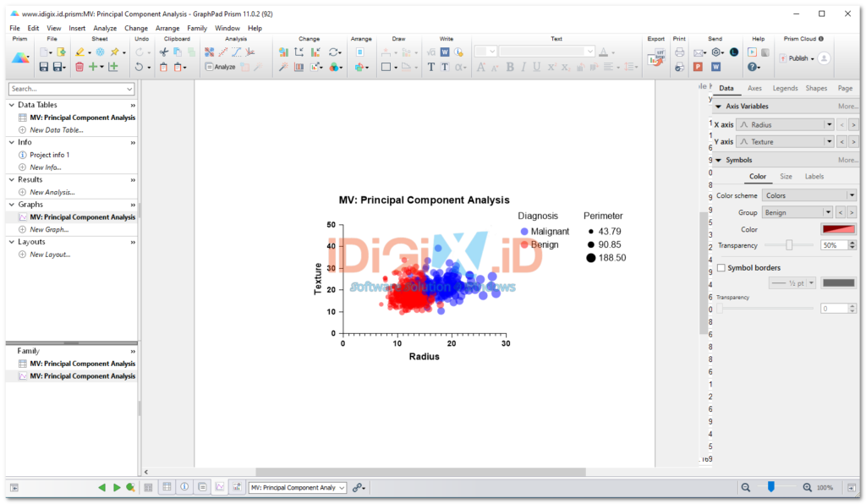Image resolution: width=866 pixels, height=504 pixels.
Task: Click the Export graph icon
Action: 656,58
